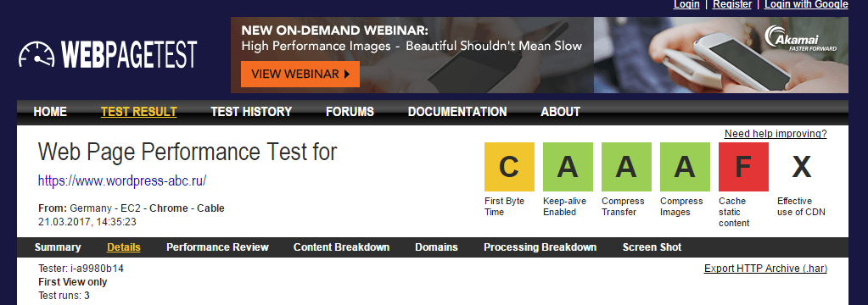
Task: Click the 'Tester: i-a9980b14' text
Action: coord(81,269)
